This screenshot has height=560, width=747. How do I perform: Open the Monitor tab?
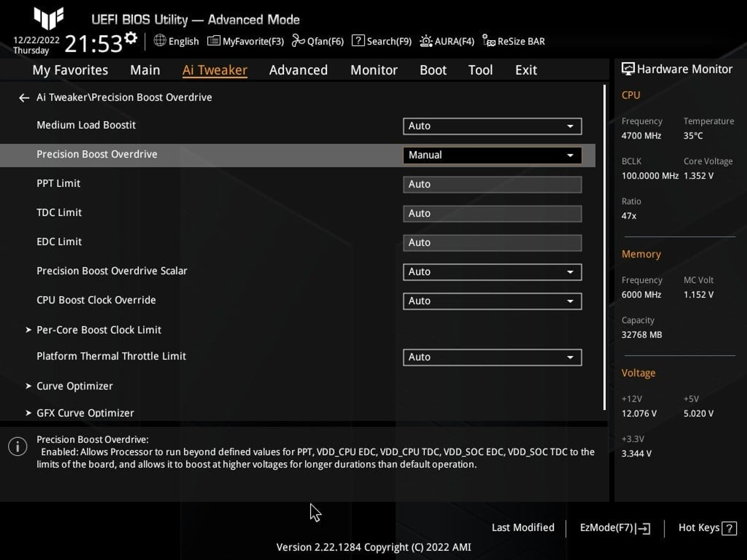(x=374, y=70)
